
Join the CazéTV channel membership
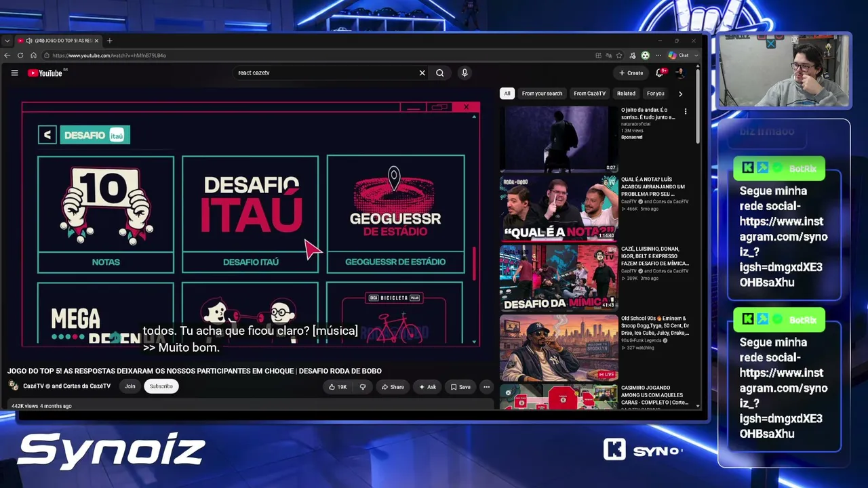click(x=130, y=386)
